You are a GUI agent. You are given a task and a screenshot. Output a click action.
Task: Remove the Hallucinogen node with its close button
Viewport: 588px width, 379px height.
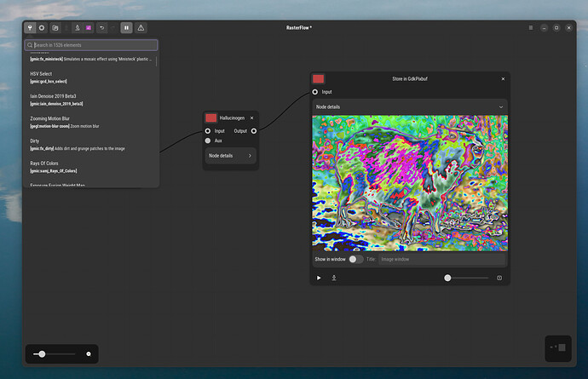252,118
